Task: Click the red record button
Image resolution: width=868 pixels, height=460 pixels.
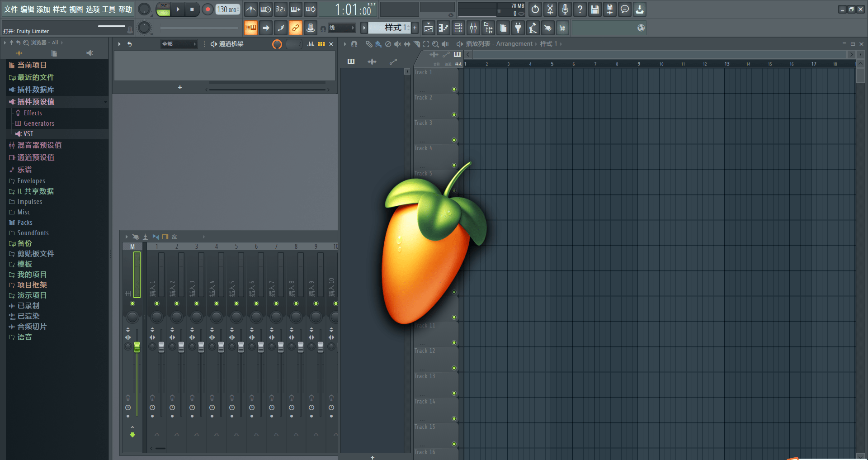Action: click(208, 9)
